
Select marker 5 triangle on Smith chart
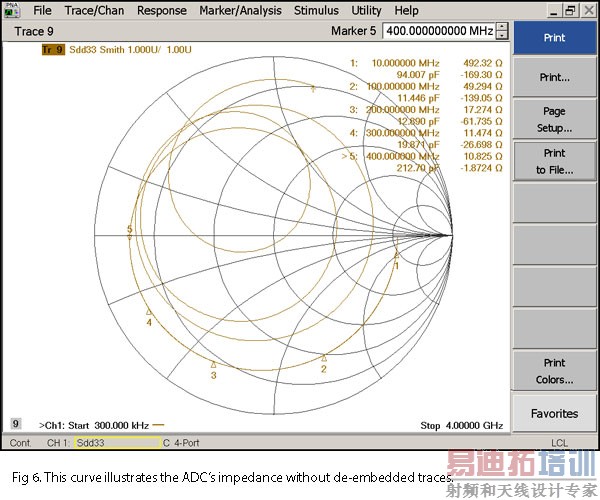130,238
